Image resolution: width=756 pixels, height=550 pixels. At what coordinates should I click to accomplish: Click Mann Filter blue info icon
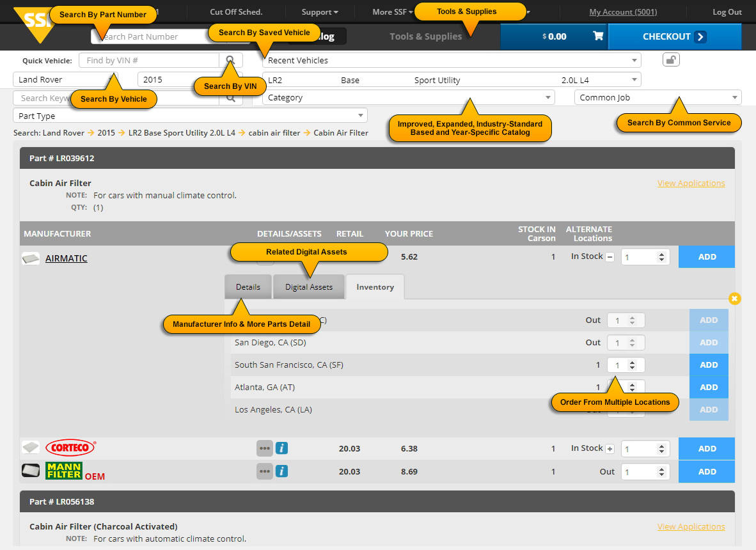coord(281,471)
